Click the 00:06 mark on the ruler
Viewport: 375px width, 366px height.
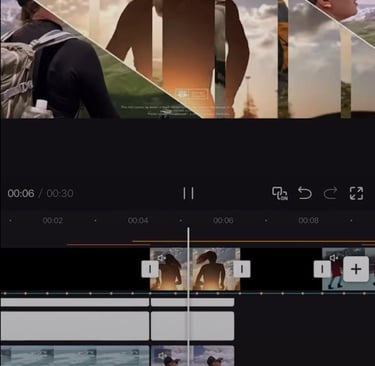(x=223, y=220)
